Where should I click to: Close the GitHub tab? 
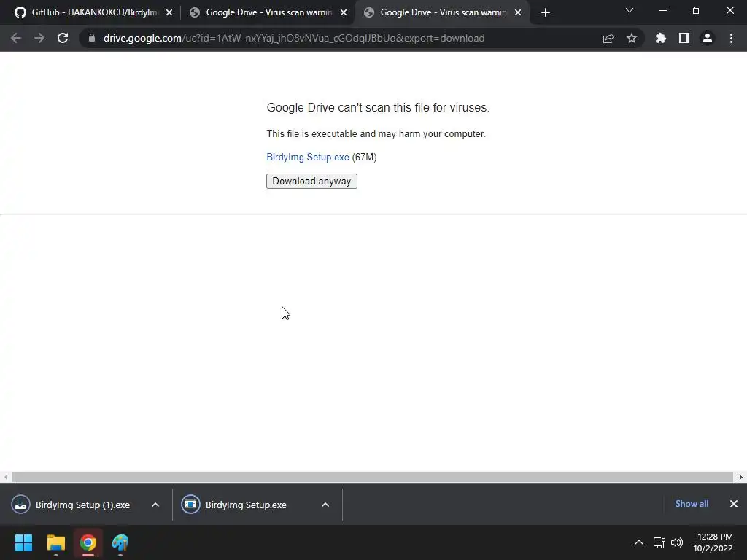169,12
